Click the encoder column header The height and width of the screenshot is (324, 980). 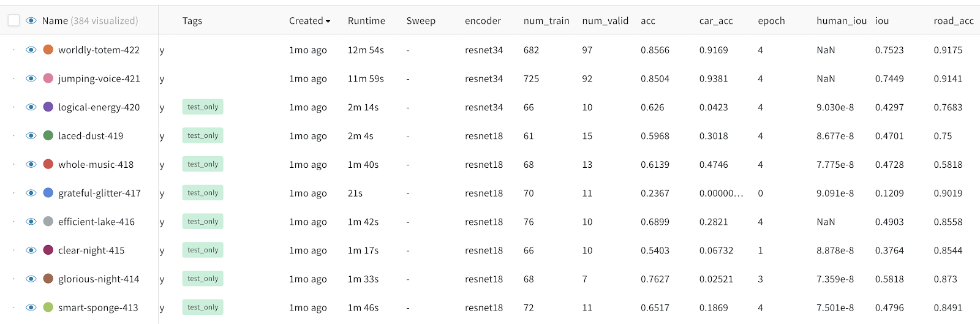tap(483, 21)
